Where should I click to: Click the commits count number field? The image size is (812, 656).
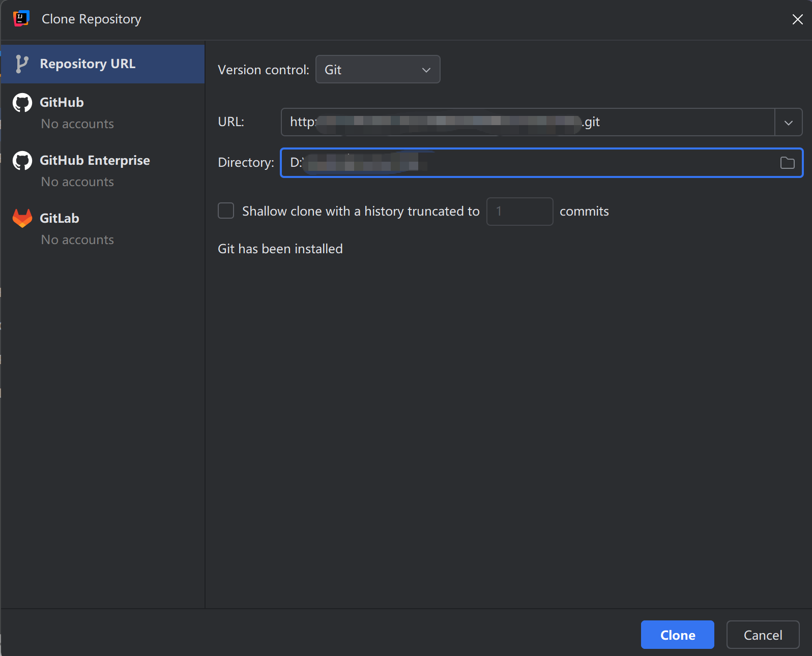[x=519, y=212]
